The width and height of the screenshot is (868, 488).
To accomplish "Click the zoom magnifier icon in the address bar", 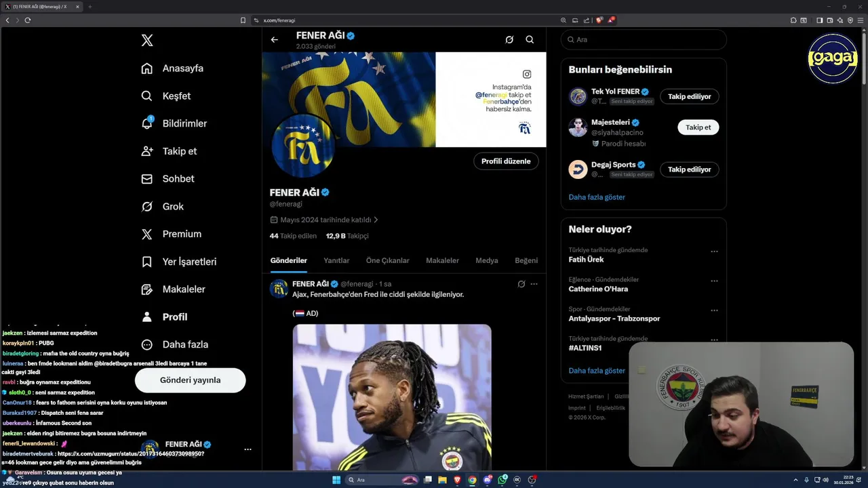I will [x=564, y=20].
